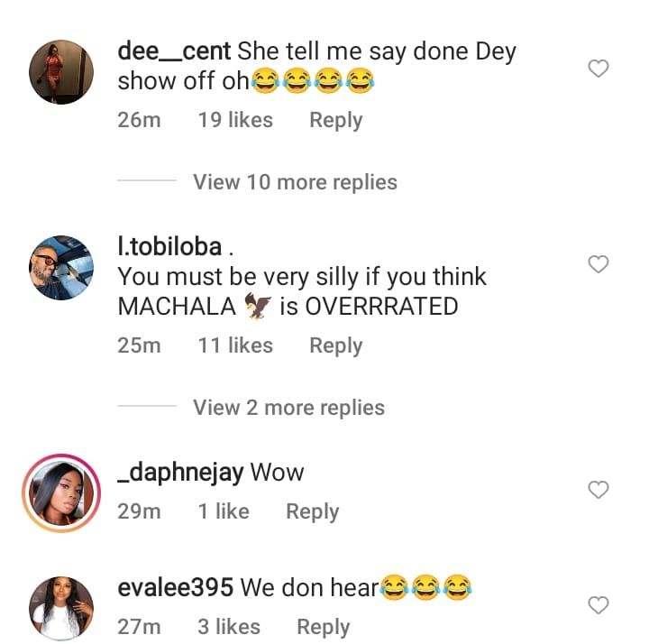Image resolution: width=649 pixels, height=644 pixels.
Task: Open the l.tobiloba username link
Action: click(x=169, y=247)
